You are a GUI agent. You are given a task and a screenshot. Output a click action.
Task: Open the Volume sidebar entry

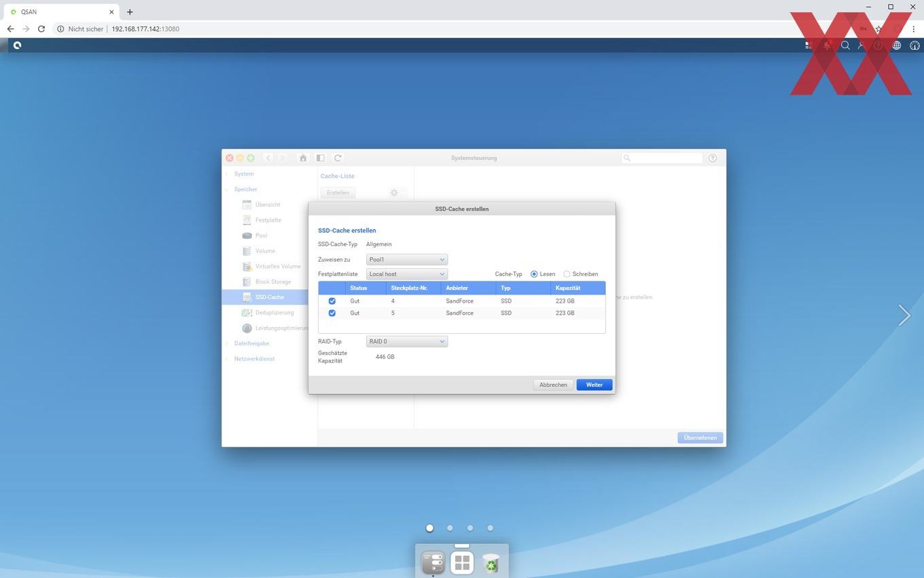click(x=265, y=251)
